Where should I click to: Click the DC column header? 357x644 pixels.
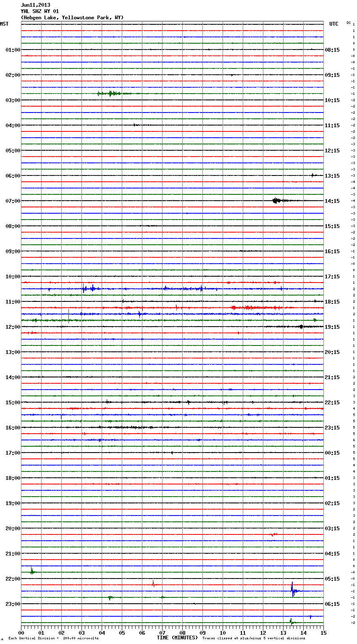click(x=349, y=23)
